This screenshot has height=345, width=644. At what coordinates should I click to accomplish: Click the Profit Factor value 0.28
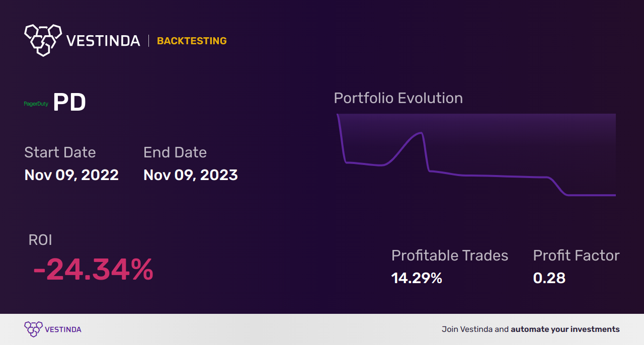[x=549, y=278]
